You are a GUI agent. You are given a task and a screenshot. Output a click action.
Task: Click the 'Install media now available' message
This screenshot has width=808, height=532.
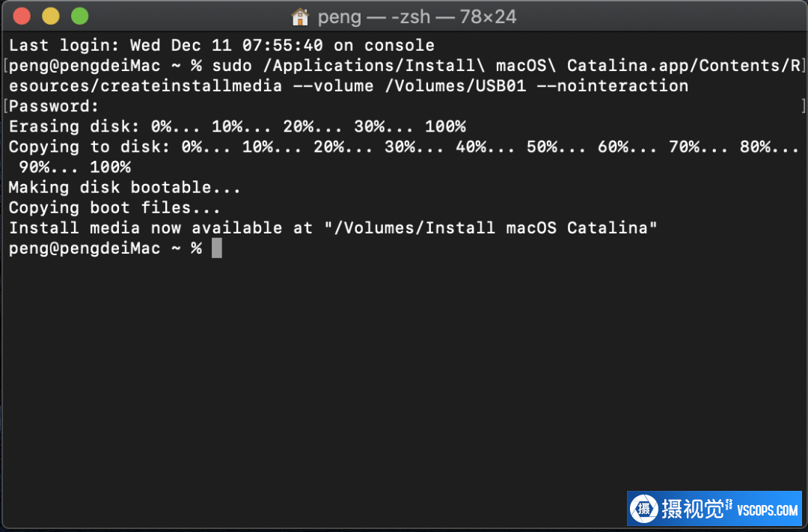pos(333,228)
